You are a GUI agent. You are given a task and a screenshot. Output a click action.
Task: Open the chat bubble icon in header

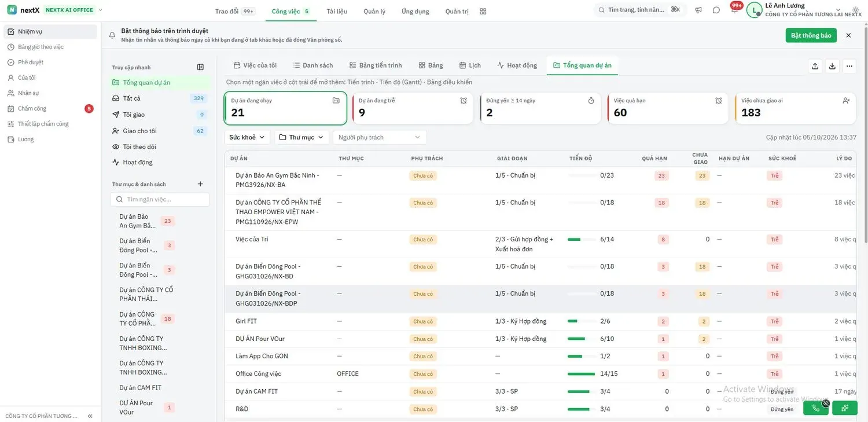(x=716, y=10)
